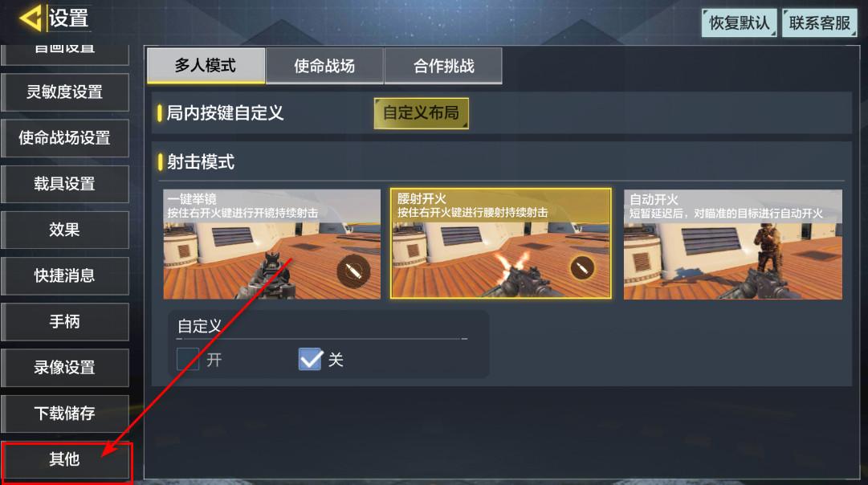Select the 自动开火 shooting mode
868x485 pixels.
click(x=733, y=244)
